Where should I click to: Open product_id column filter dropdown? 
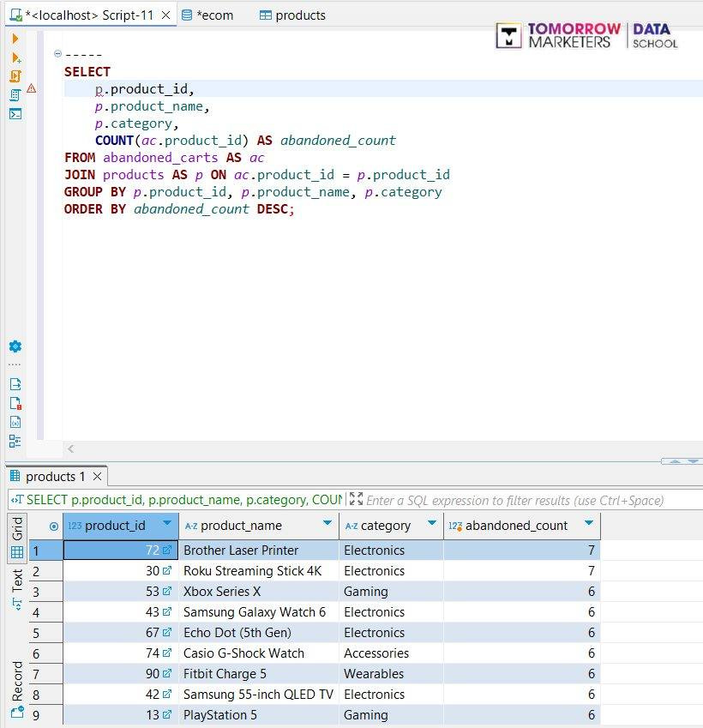pos(167,523)
